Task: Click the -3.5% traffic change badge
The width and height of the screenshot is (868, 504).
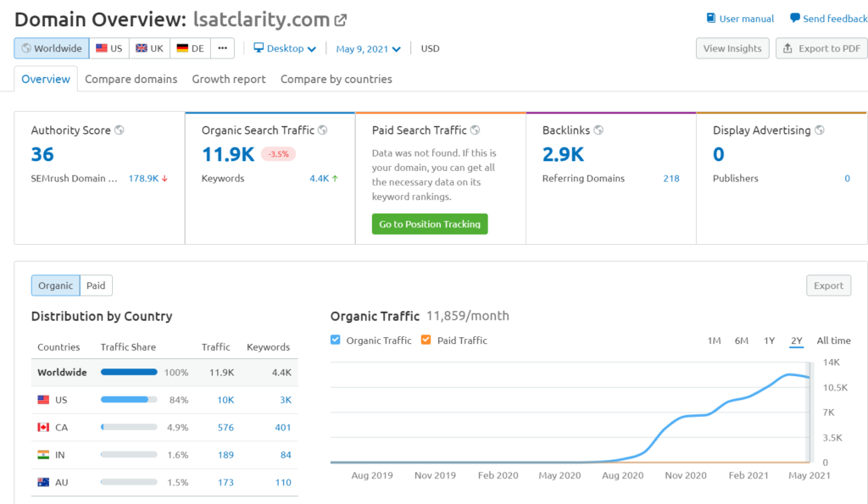Action: tap(278, 154)
